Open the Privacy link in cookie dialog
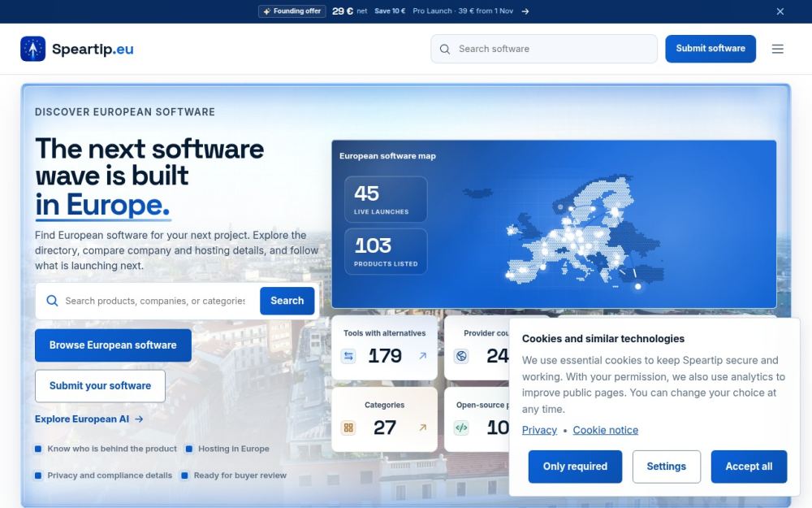This screenshot has width=812, height=508. tap(539, 430)
